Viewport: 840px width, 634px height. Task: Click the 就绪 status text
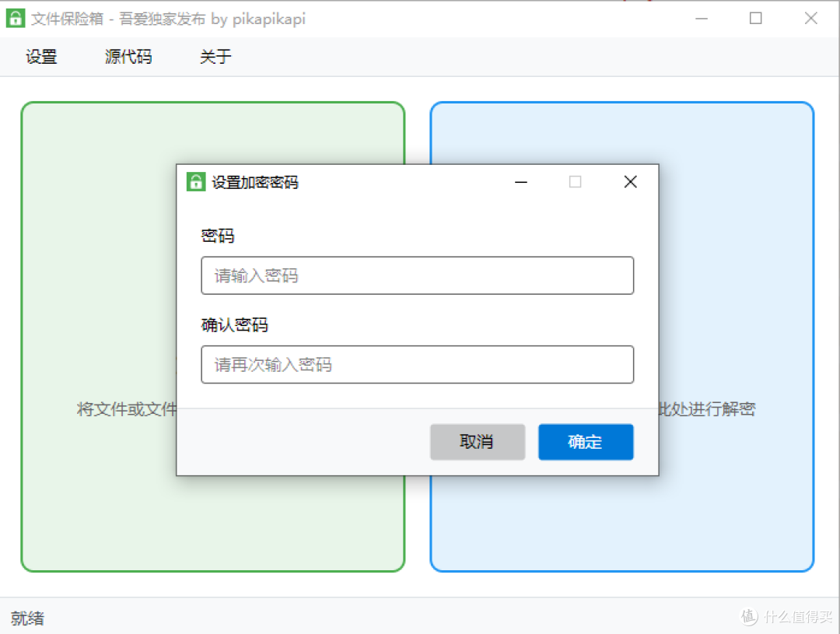pyautogui.click(x=27, y=618)
